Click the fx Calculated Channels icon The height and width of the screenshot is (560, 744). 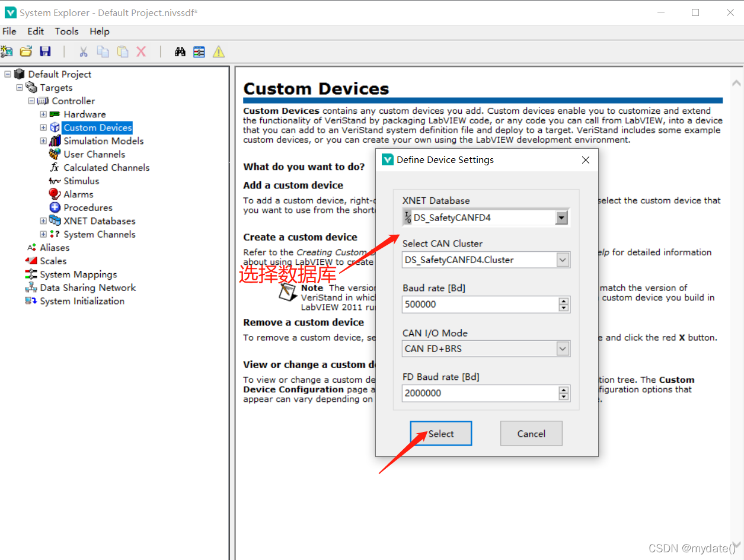55,168
